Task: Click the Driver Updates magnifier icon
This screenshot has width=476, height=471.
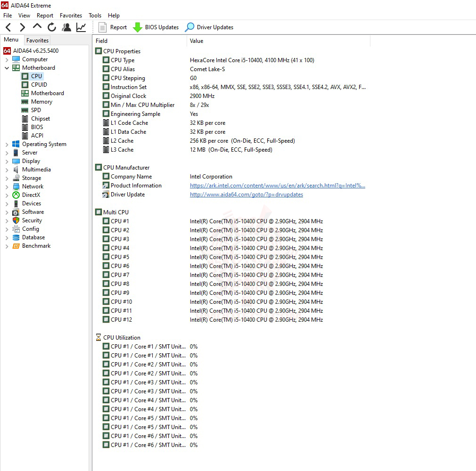Action: [x=189, y=27]
